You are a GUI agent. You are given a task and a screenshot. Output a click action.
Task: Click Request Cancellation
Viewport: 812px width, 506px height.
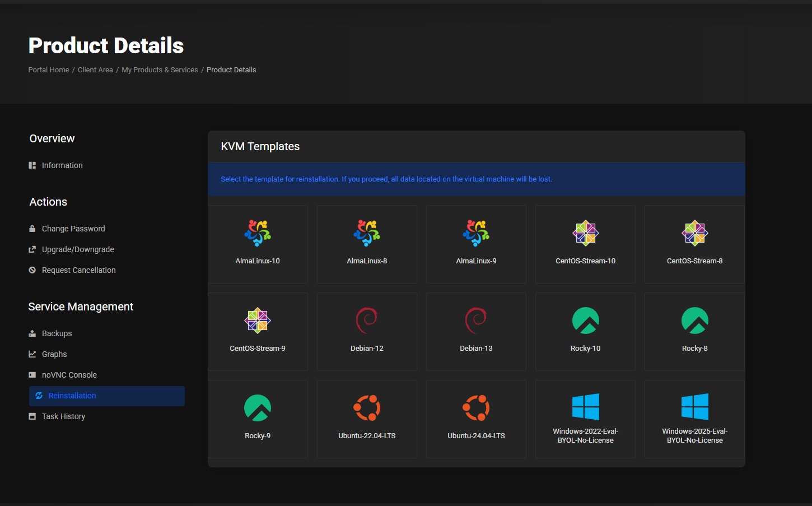pos(78,270)
